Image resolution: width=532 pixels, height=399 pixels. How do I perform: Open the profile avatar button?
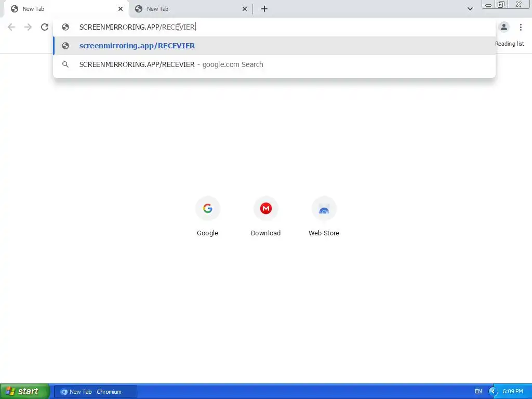[x=504, y=27]
